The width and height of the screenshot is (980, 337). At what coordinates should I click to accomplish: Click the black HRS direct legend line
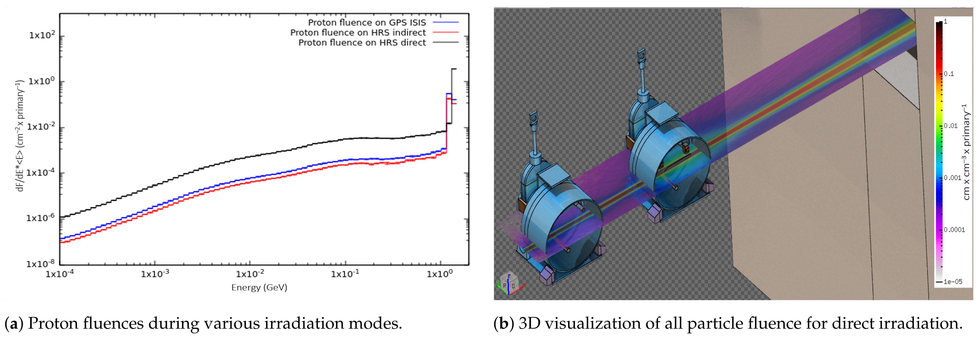point(445,43)
